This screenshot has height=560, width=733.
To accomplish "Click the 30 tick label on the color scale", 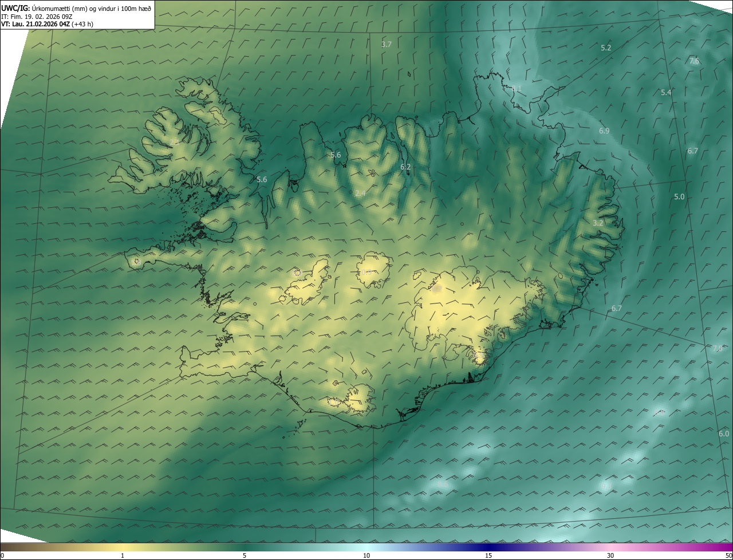I will [610, 555].
